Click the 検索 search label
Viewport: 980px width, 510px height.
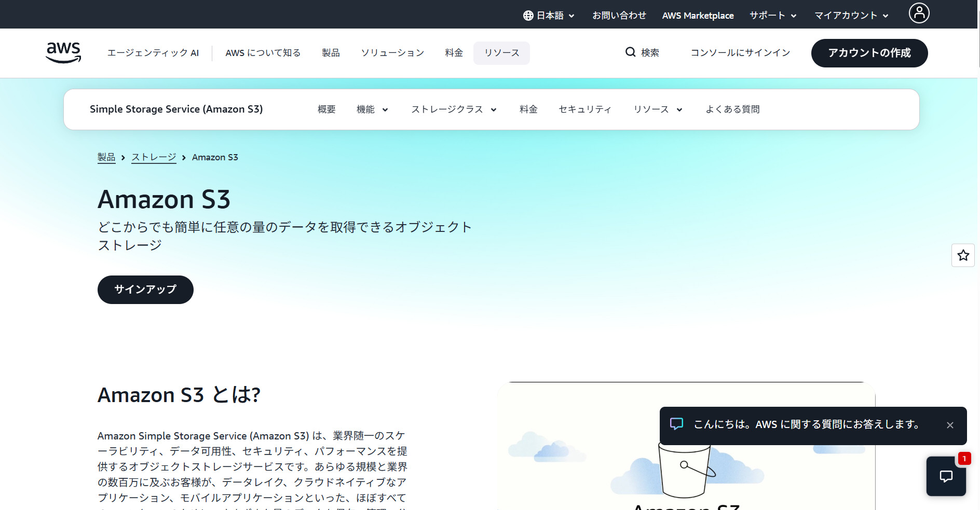(650, 53)
